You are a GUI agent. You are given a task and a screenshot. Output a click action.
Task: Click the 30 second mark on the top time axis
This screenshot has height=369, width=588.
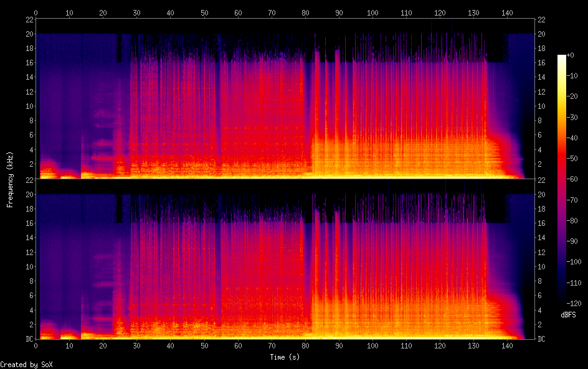[x=136, y=12]
